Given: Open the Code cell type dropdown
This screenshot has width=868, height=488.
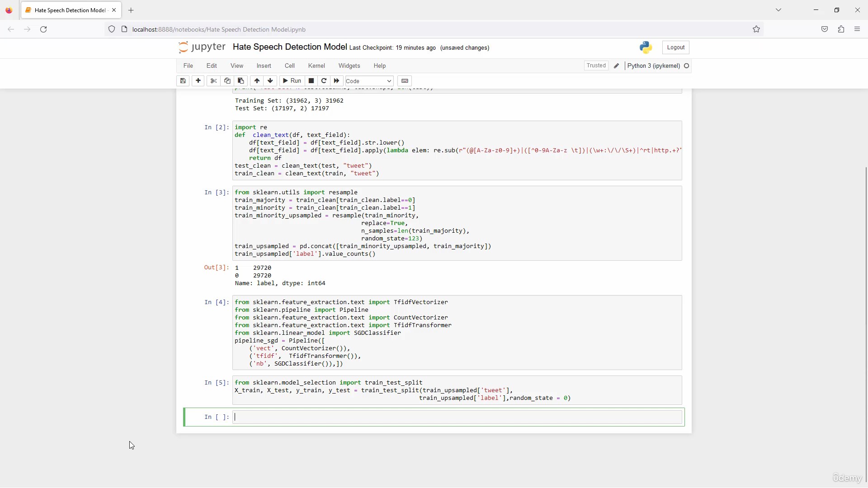Looking at the screenshot, I should pyautogui.click(x=368, y=81).
